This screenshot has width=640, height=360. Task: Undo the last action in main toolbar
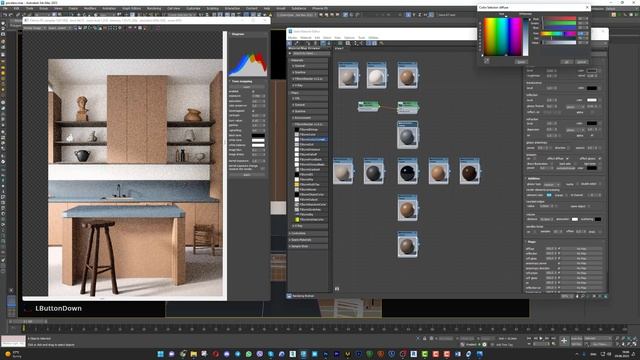click(5, 15)
